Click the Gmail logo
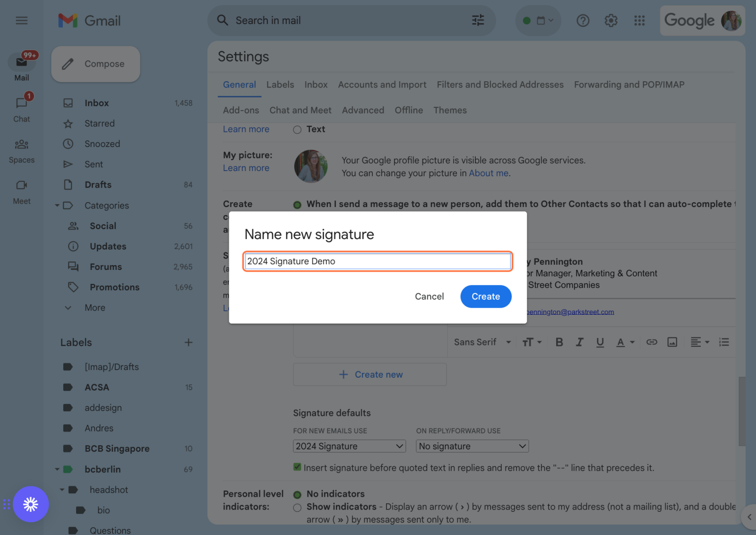The image size is (756, 535). tap(89, 20)
